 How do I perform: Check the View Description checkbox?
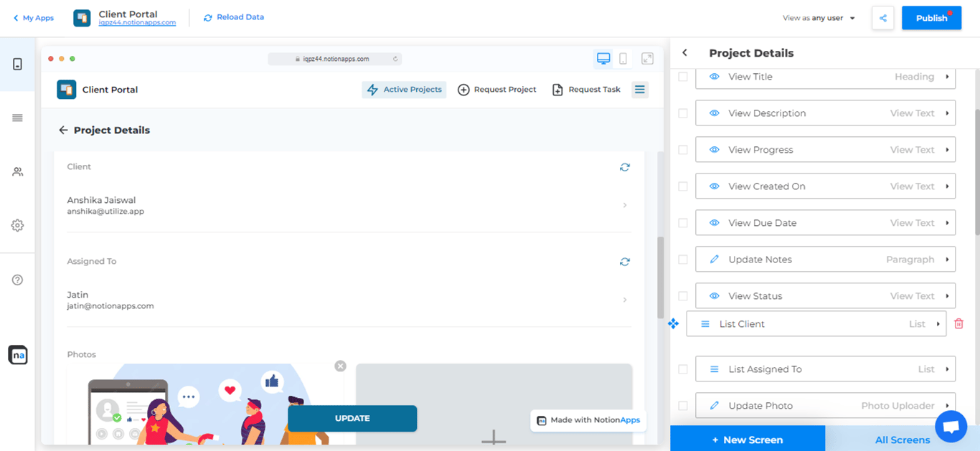tap(683, 113)
